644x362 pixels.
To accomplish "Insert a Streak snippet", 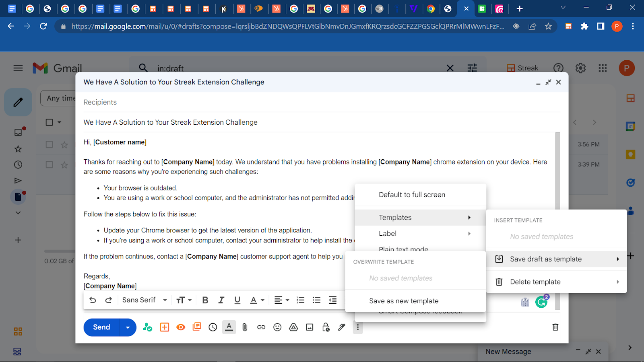I will tap(196, 327).
